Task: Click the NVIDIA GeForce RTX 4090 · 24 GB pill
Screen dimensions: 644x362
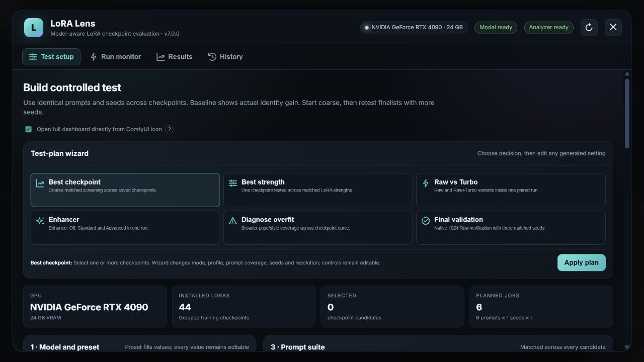Action: coord(414,28)
